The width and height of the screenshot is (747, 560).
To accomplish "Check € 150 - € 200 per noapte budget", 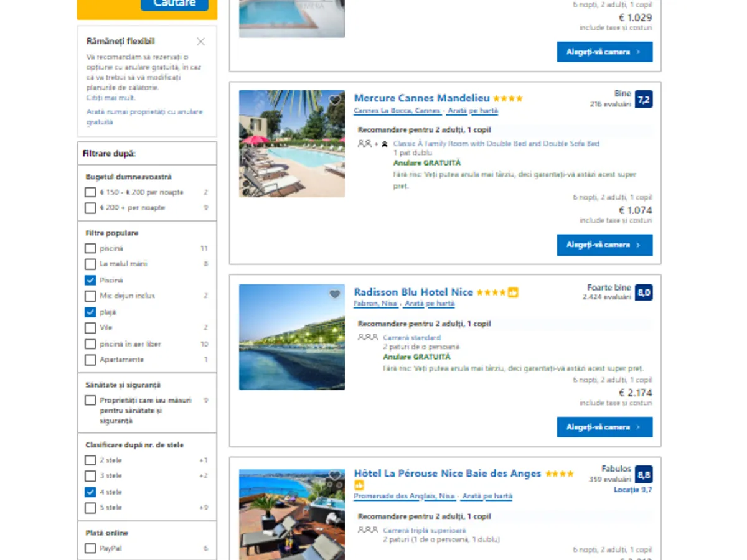I will point(90,192).
